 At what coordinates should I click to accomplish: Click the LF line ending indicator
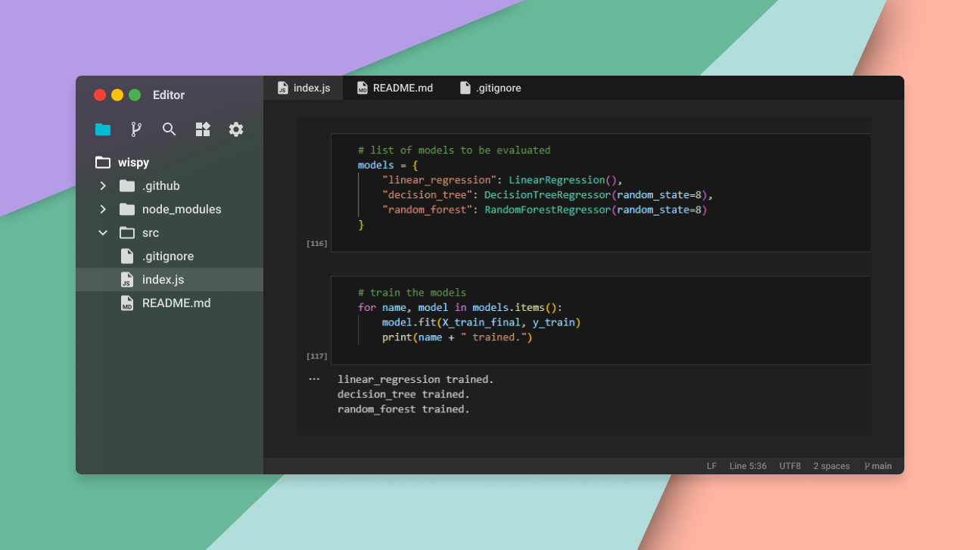coord(711,466)
